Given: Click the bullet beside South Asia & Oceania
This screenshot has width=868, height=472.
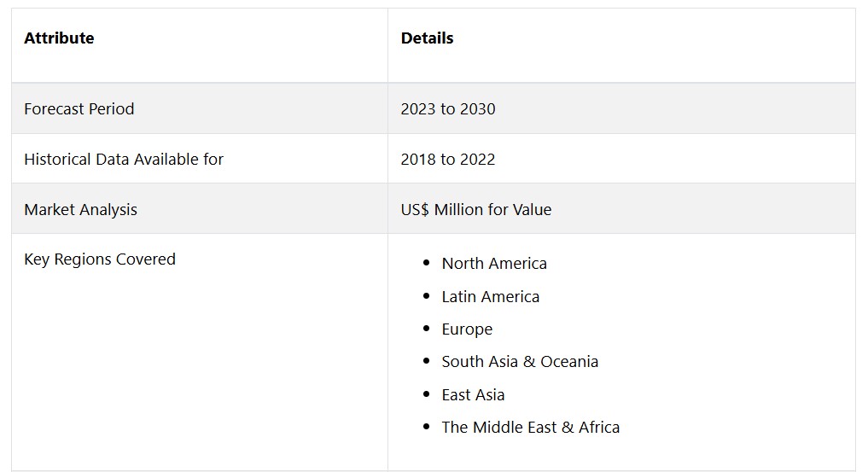Looking at the screenshot, I should point(426,362).
